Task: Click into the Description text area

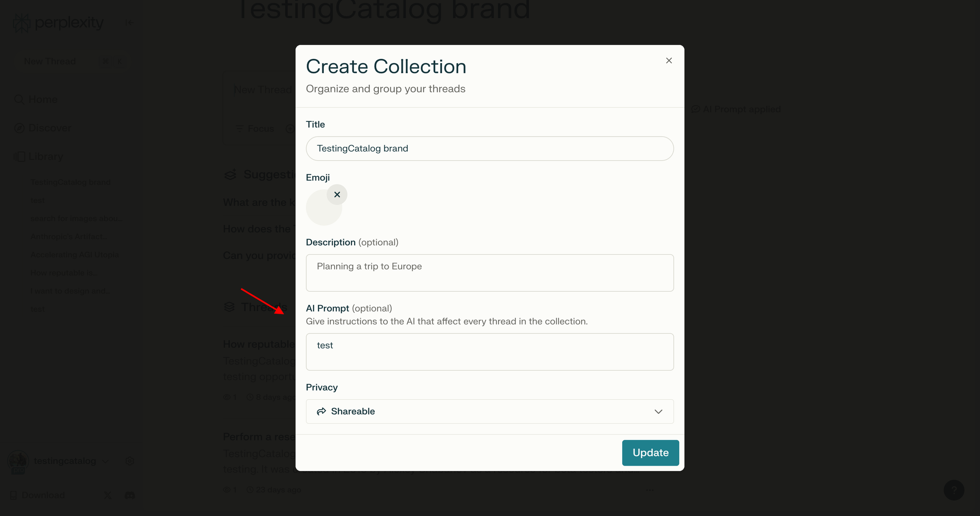Action: (x=490, y=273)
